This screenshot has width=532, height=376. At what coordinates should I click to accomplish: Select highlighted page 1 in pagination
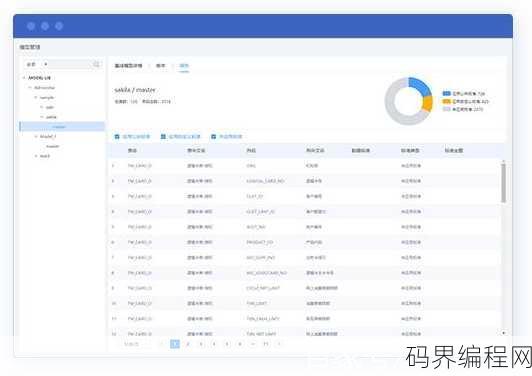pos(175,344)
